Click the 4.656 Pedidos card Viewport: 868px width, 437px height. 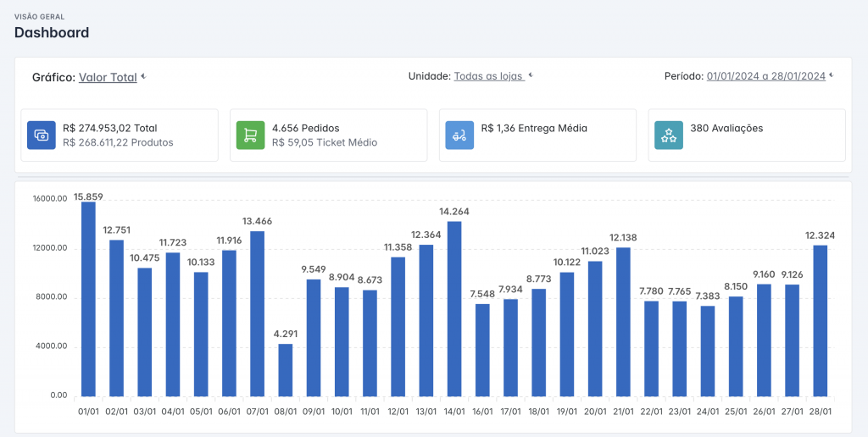click(328, 136)
